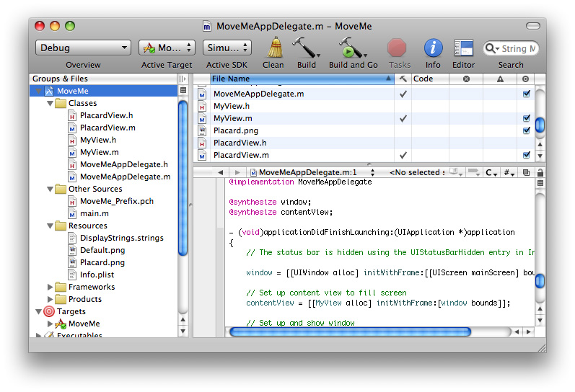The height and width of the screenshot is (392, 575).
Task: Toggle target checkbox for Placard.png
Action: click(x=526, y=130)
